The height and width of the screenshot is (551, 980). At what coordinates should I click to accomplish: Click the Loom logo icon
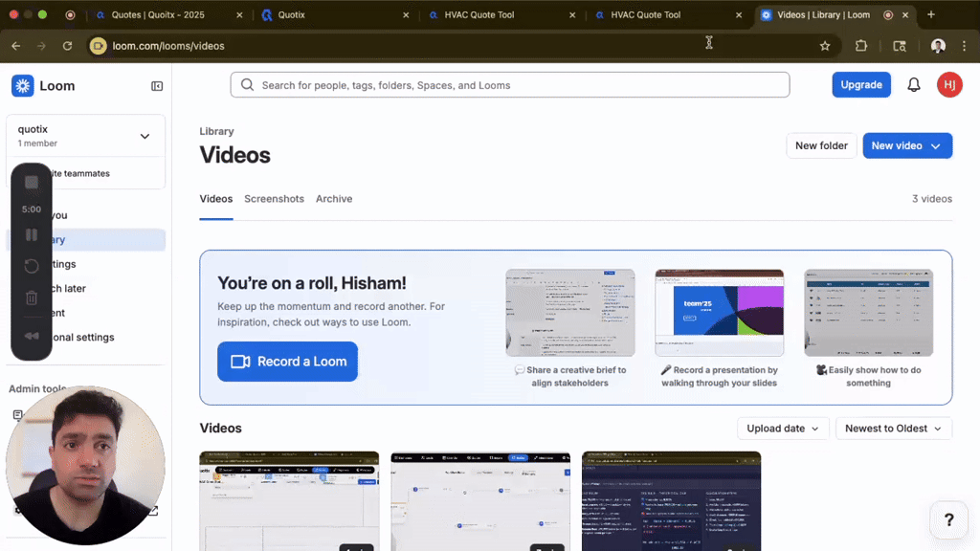(x=23, y=85)
